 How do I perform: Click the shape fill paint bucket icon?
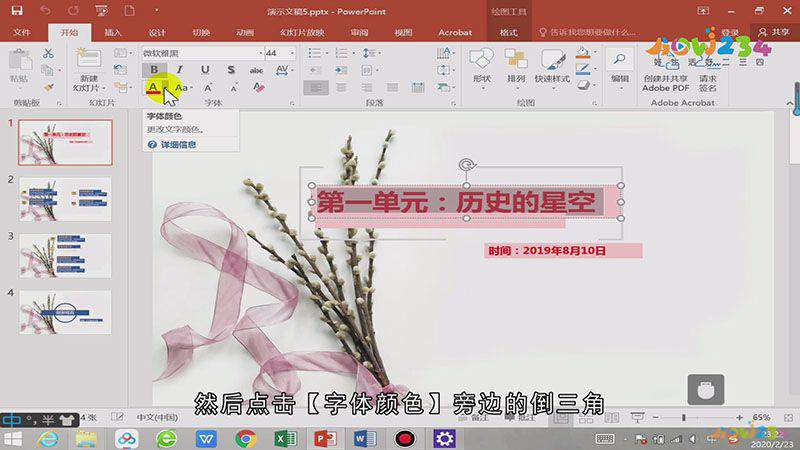584,53
